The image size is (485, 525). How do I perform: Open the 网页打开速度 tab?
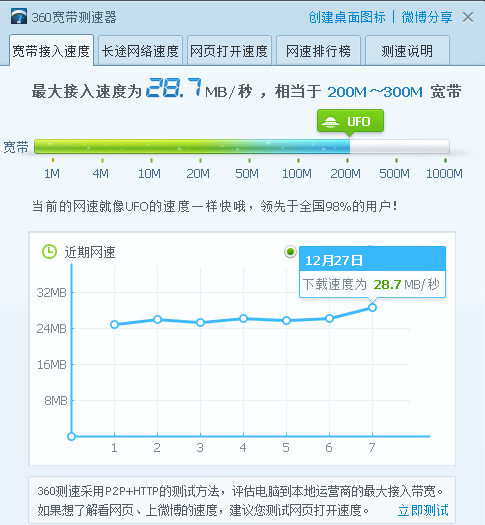[x=229, y=51]
